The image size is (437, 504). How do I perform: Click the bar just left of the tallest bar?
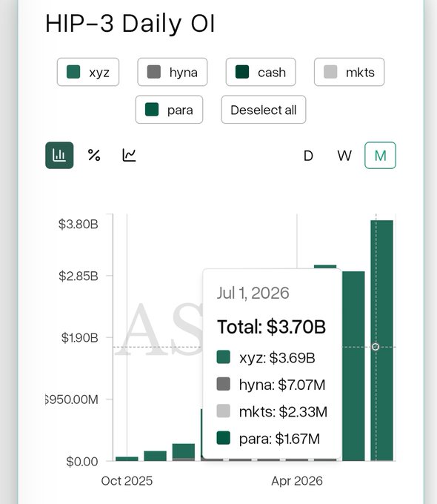[x=353, y=366]
